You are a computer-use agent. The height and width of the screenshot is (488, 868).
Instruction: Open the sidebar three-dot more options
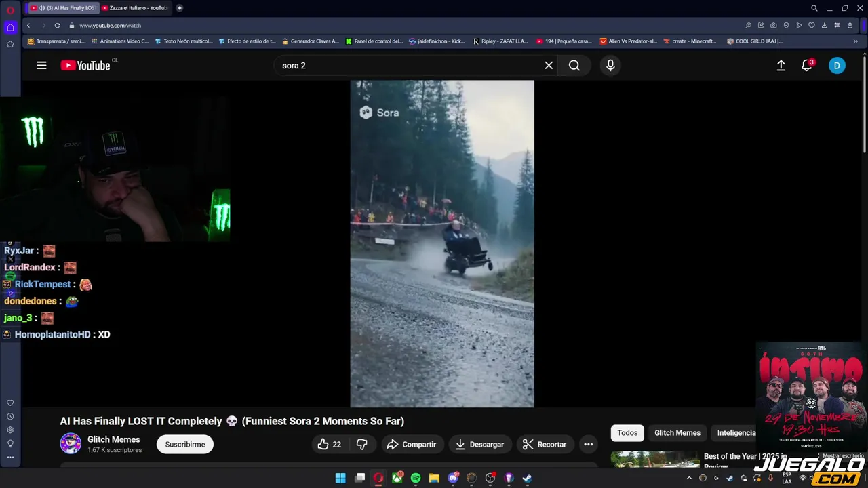point(10,457)
